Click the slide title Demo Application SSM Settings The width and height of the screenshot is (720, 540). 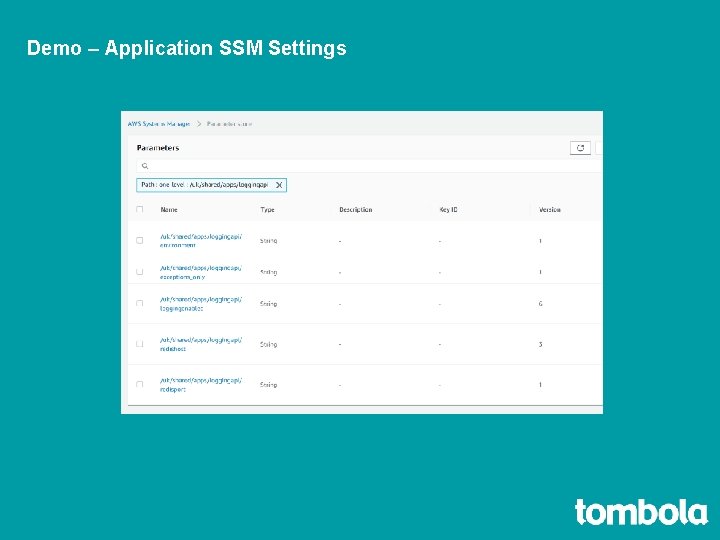[186, 48]
